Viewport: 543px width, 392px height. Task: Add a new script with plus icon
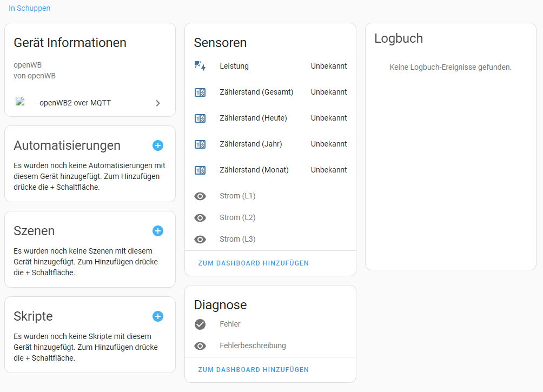pos(158,316)
